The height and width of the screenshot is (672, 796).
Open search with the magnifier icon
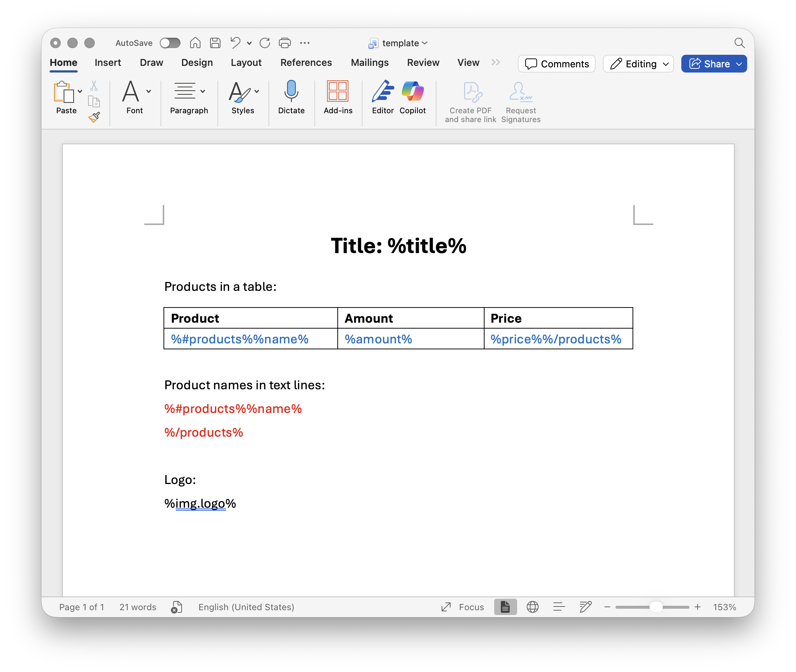pos(739,43)
